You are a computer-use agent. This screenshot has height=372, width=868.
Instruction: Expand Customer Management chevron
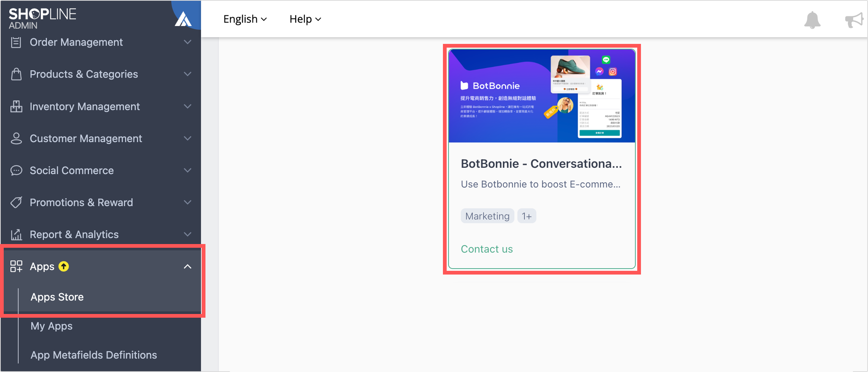point(188,138)
